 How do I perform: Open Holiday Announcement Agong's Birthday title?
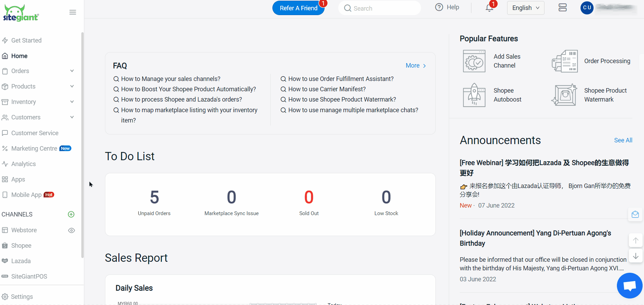[535, 238]
